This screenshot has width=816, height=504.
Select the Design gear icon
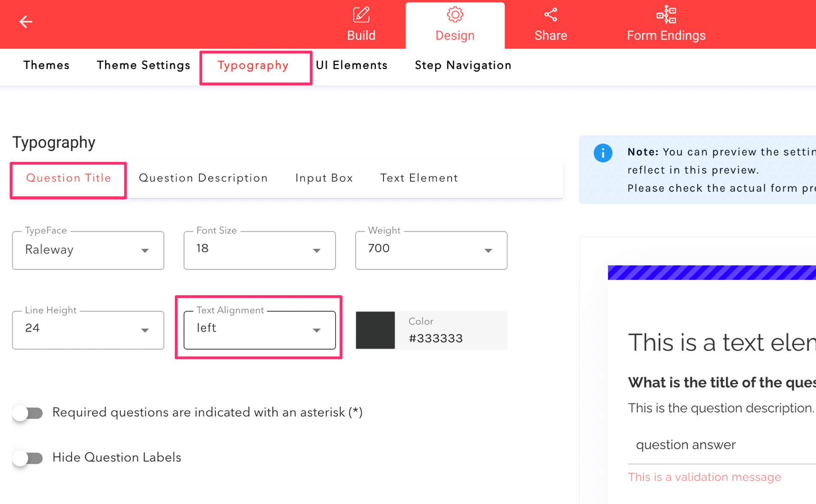tap(455, 15)
